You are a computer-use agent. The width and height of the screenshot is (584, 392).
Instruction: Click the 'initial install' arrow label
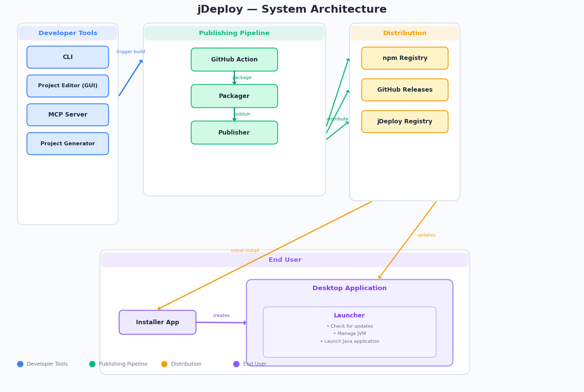click(245, 251)
